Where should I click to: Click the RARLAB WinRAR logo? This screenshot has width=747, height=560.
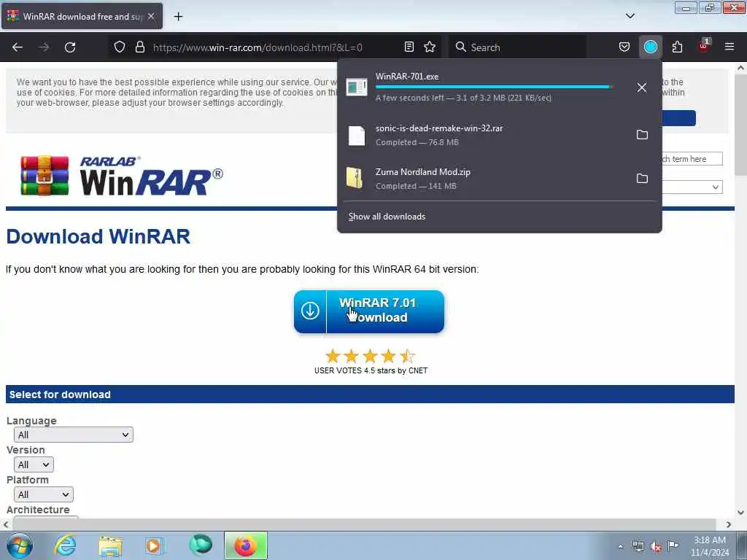(x=122, y=175)
